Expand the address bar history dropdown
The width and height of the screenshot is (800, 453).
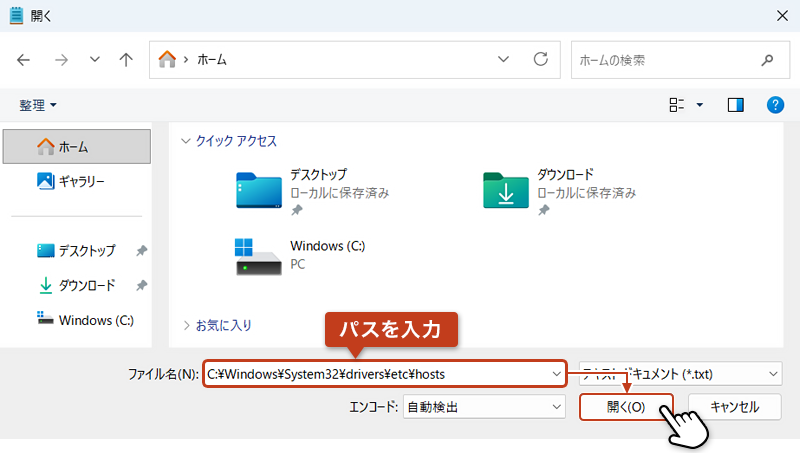[x=504, y=59]
